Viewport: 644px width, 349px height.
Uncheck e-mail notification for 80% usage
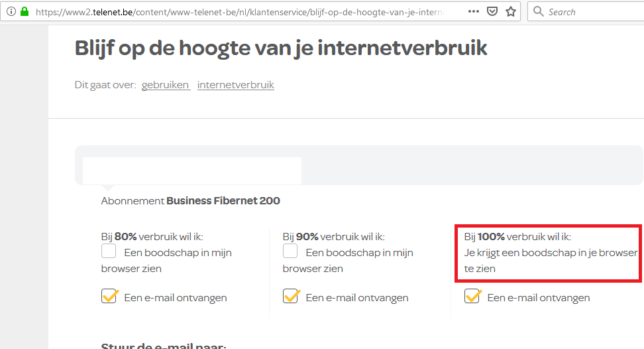(109, 296)
